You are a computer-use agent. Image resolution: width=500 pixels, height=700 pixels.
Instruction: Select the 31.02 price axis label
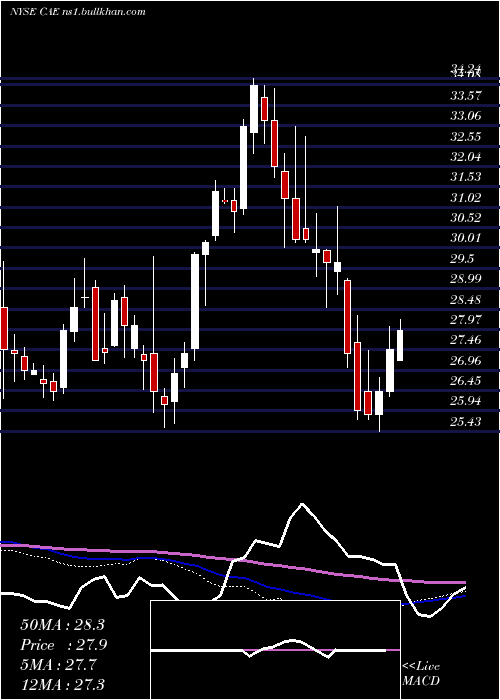tap(466, 197)
